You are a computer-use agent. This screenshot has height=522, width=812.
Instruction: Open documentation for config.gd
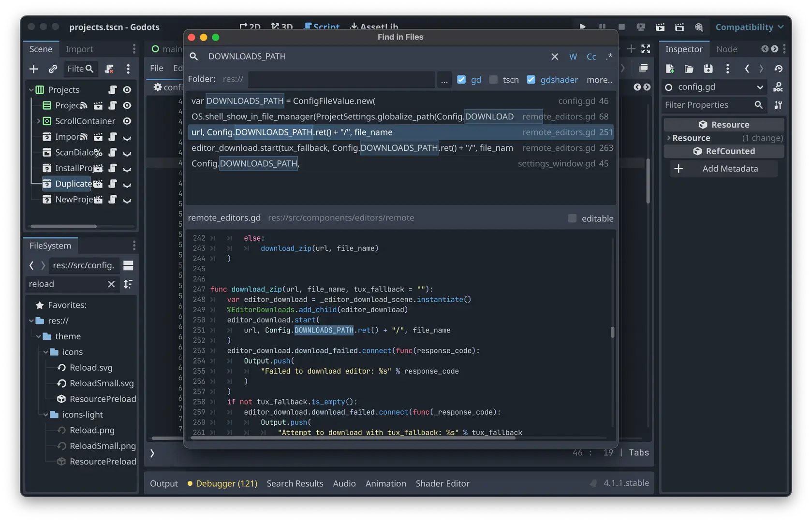point(778,87)
